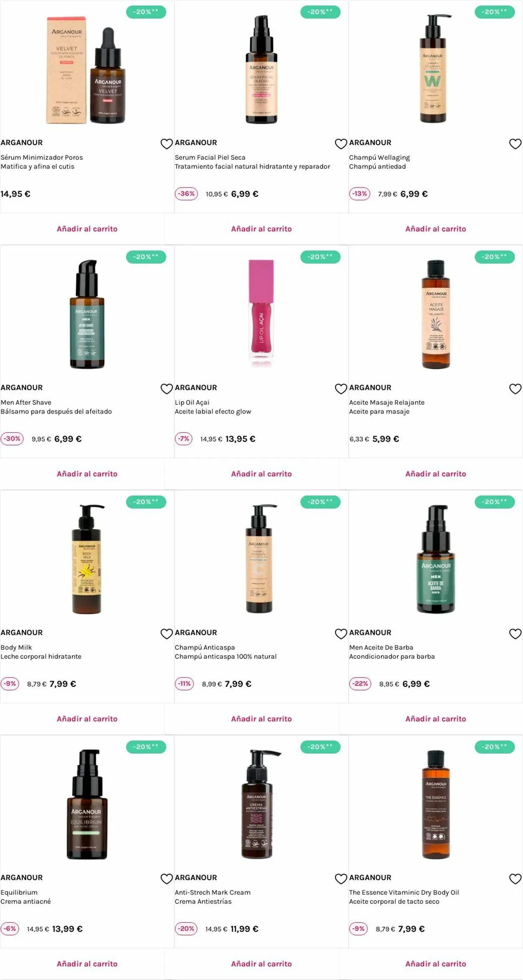Click heart icon for Men After Shave
Image resolution: width=523 pixels, height=980 pixels.
[x=167, y=389]
